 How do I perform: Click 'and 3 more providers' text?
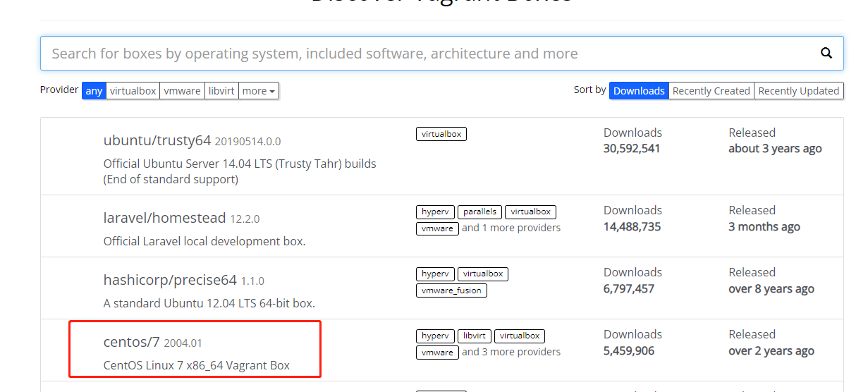(x=511, y=352)
